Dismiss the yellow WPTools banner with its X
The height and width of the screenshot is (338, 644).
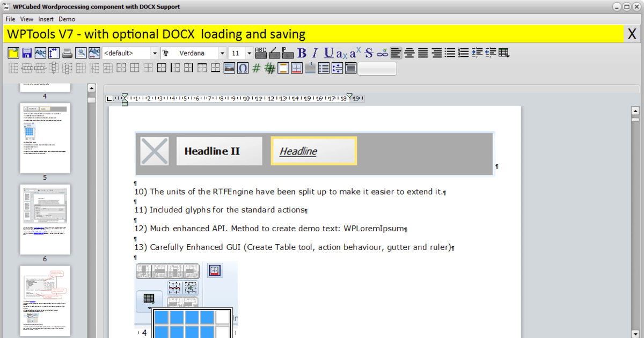coord(632,33)
